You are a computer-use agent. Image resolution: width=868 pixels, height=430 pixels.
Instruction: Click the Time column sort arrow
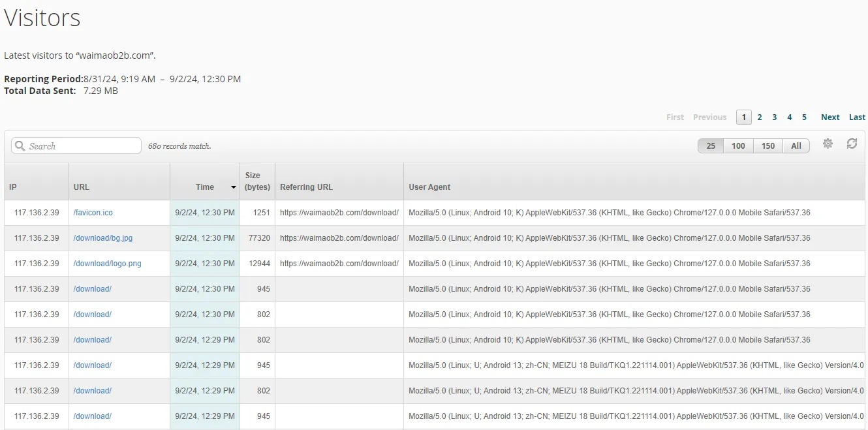tap(233, 187)
